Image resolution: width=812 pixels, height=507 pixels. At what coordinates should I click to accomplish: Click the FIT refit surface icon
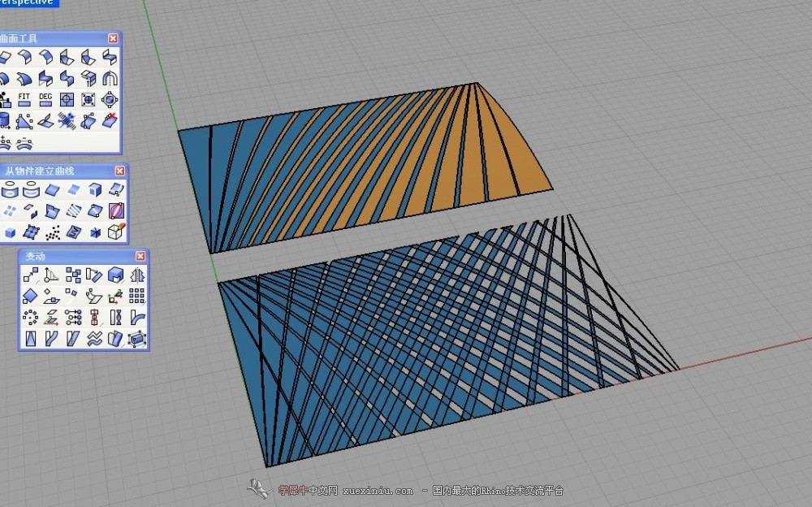pyautogui.click(x=24, y=99)
